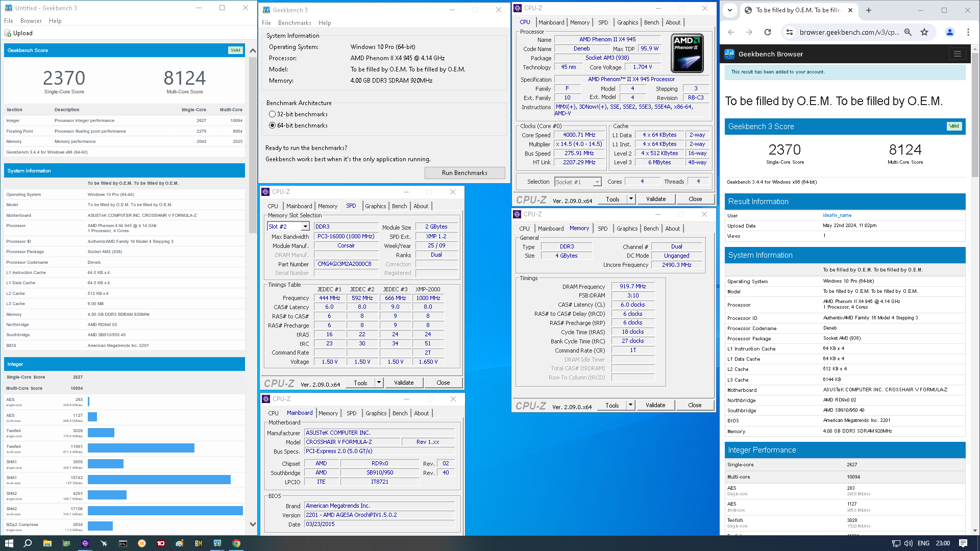Click language indicator ENG in system tray
The height and width of the screenshot is (551, 980).
pyautogui.click(x=923, y=543)
